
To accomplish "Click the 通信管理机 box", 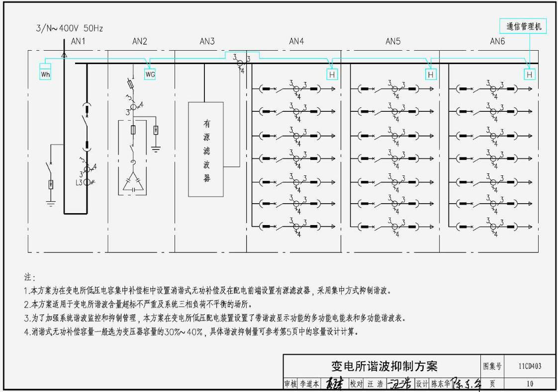I will (524, 27).
